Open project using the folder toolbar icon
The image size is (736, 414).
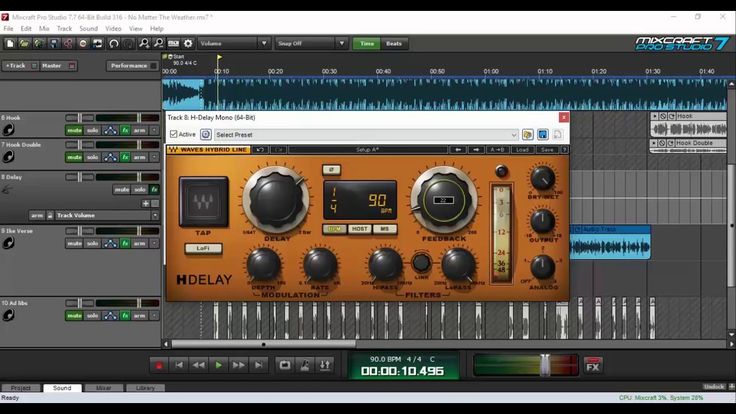(24, 44)
